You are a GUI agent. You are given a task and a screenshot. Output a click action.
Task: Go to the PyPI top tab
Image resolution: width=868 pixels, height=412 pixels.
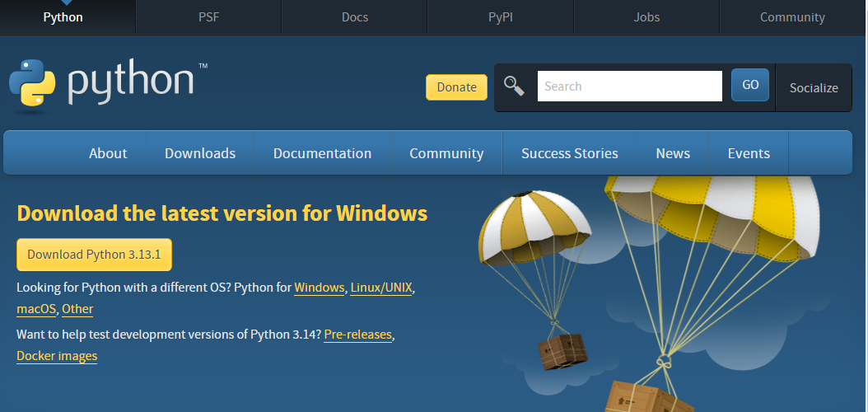click(501, 17)
